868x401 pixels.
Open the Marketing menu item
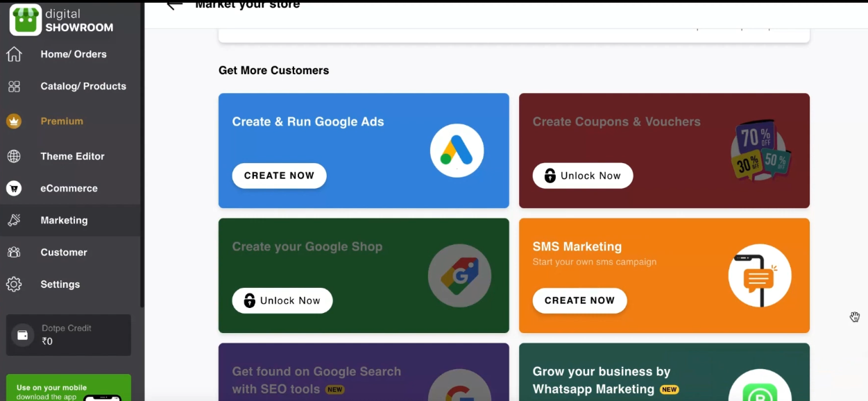tap(64, 221)
